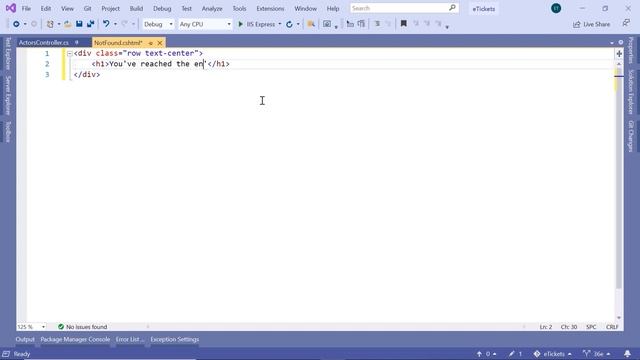Click the New Project toolbar icon

point(50,24)
